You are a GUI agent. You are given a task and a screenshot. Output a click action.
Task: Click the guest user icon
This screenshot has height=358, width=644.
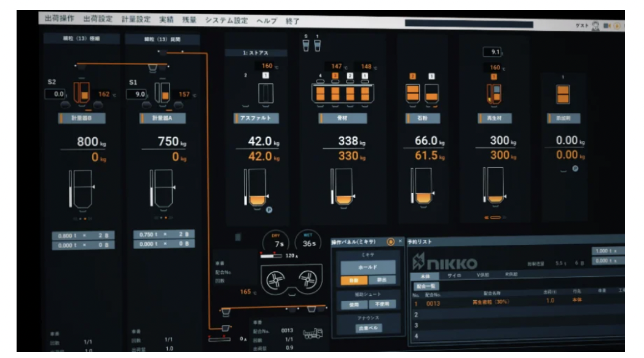(x=594, y=26)
